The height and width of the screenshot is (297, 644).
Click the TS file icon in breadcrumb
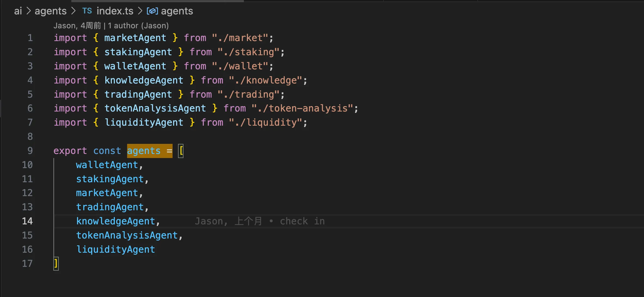pos(87,11)
